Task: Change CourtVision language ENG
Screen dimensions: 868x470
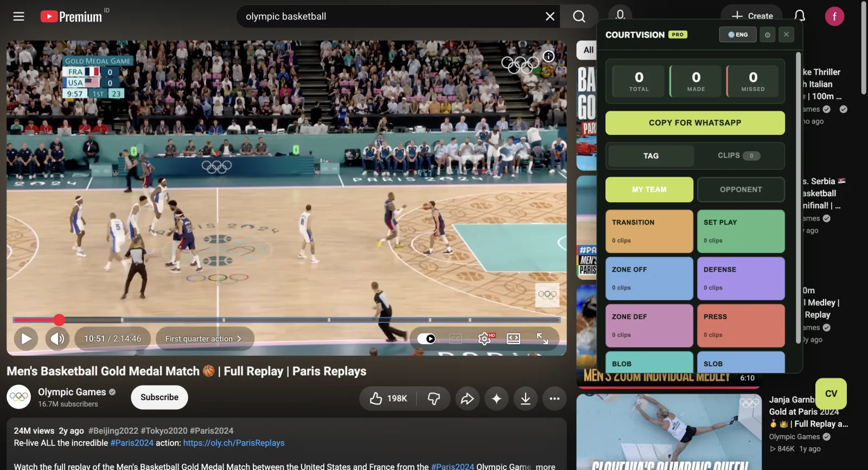Action: point(738,35)
